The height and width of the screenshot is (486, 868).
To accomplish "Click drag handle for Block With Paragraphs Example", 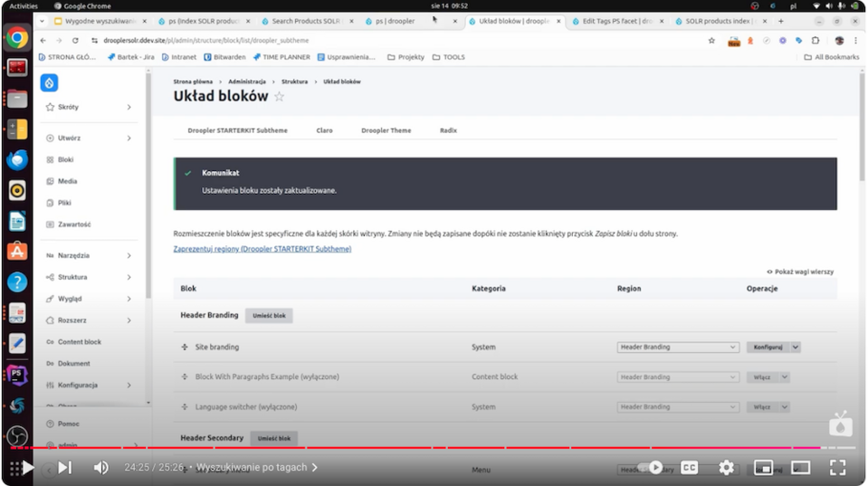I will pyautogui.click(x=185, y=377).
